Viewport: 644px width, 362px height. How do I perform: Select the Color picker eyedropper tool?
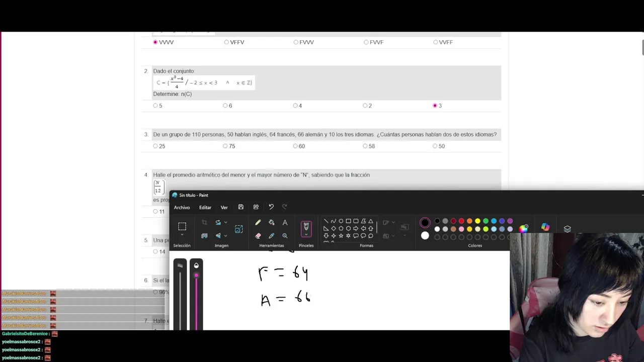click(x=272, y=235)
